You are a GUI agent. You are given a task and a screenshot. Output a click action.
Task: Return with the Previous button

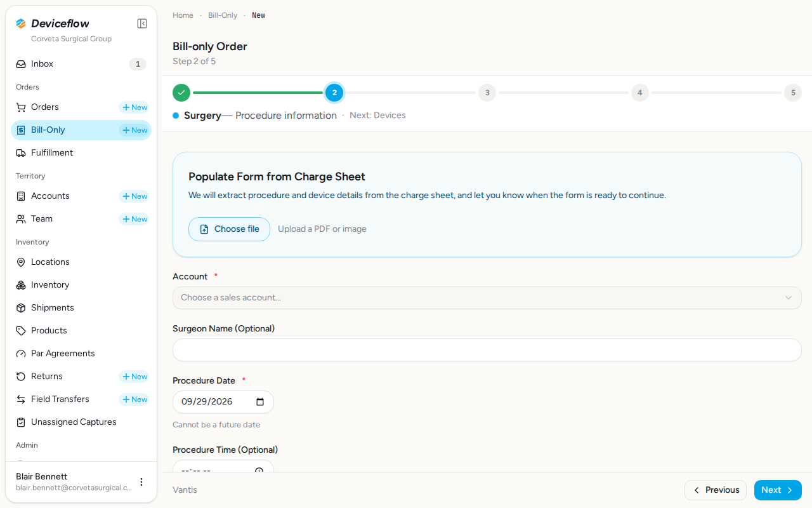point(716,490)
